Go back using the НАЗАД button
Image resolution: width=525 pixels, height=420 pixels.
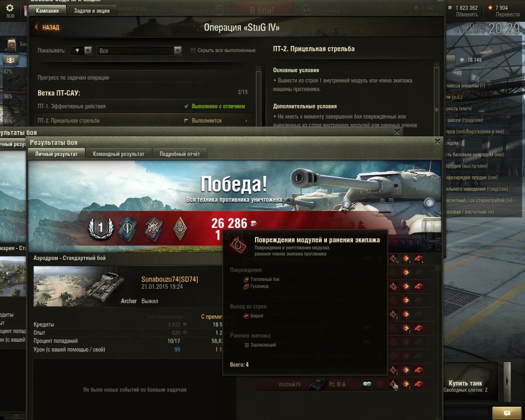pos(47,27)
